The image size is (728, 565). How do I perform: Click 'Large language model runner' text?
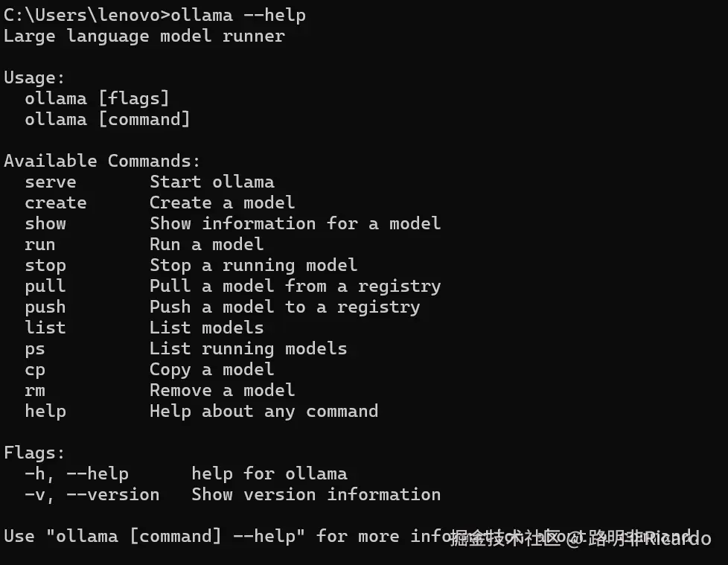tap(144, 36)
